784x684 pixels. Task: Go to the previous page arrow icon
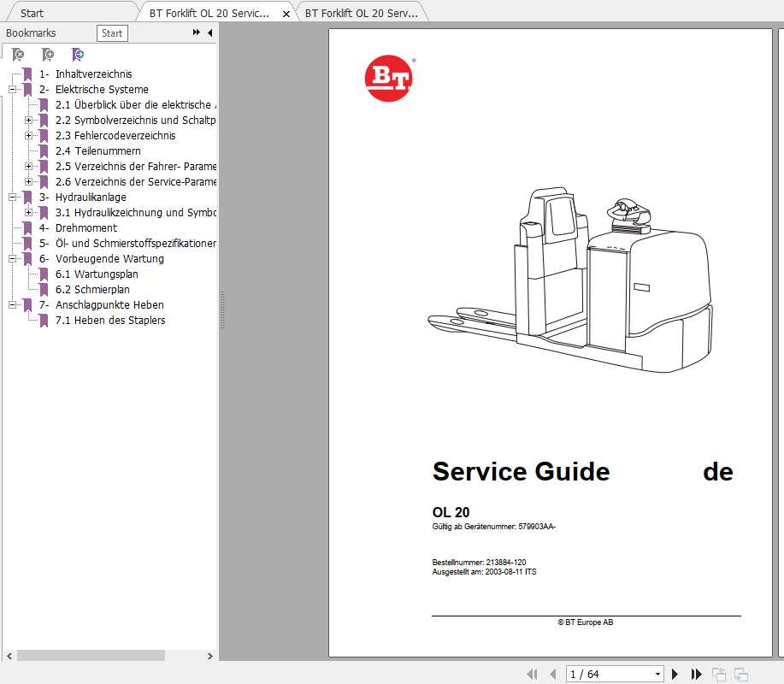tap(553, 674)
